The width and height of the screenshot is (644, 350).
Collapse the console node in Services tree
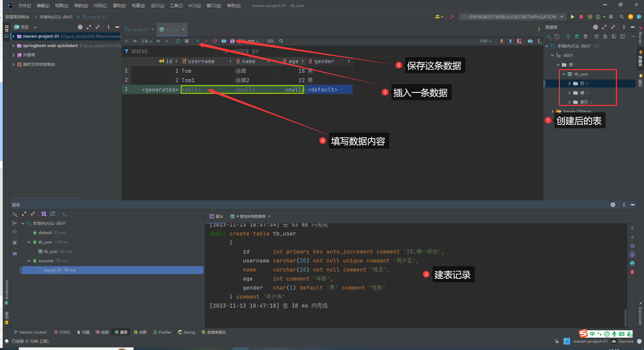pos(29,261)
